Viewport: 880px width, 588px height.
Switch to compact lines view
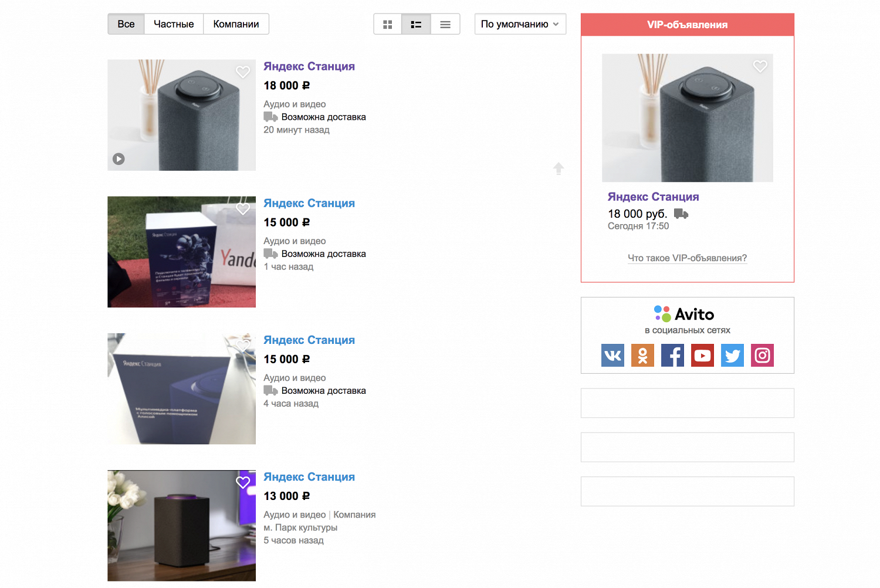click(x=445, y=24)
